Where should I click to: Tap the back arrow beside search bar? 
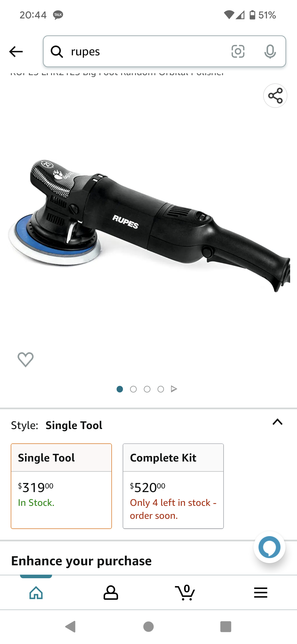16,51
